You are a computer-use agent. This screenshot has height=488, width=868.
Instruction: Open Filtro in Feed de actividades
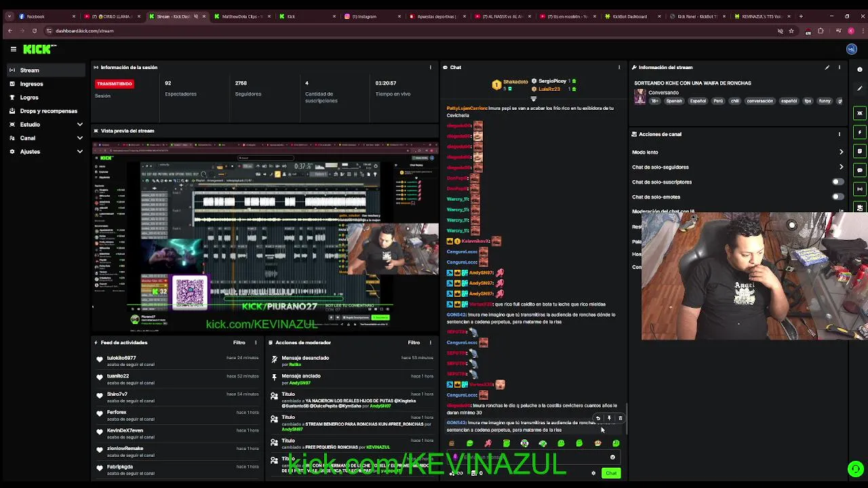tap(239, 342)
